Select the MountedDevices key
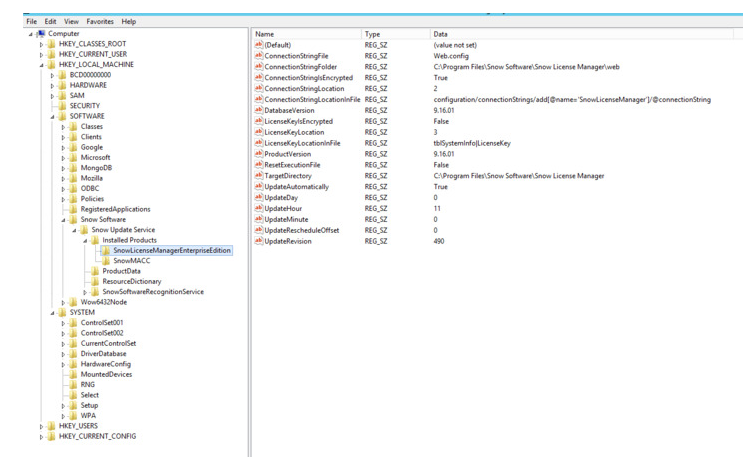Screen dimensions: 750x467 (x=106, y=374)
